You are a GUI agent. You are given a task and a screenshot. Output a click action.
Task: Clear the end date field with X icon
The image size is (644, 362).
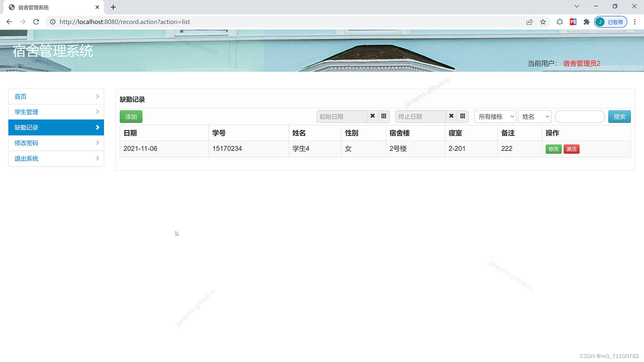pos(451,116)
